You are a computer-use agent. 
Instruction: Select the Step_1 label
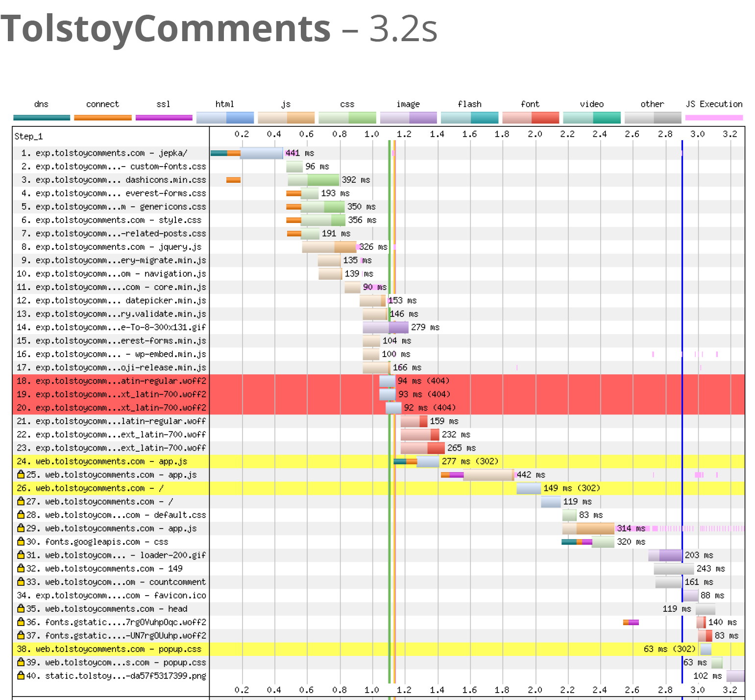[28, 136]
